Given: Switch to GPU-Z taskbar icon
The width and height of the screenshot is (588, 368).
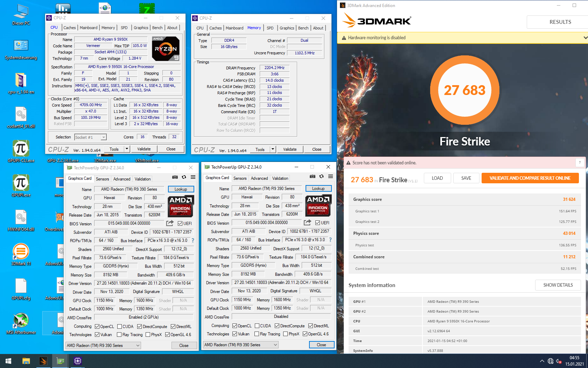Looking at the screenshot, I should pos(61,361).
